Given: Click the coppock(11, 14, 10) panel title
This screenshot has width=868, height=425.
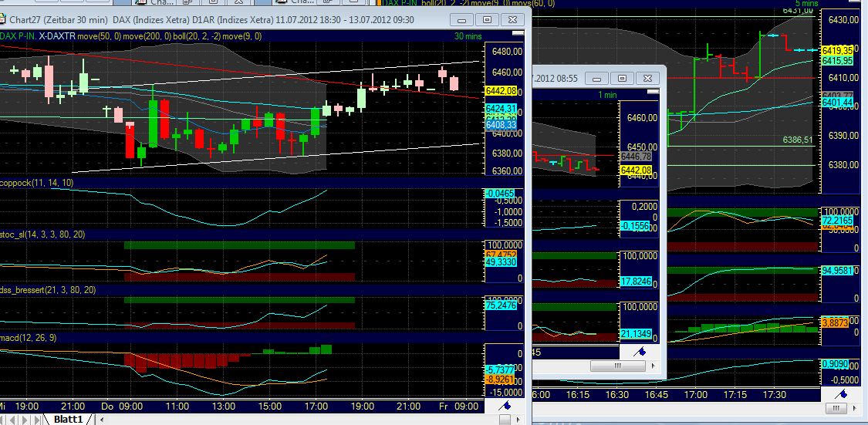Looking at the screenshot, I should pos(38,183).
